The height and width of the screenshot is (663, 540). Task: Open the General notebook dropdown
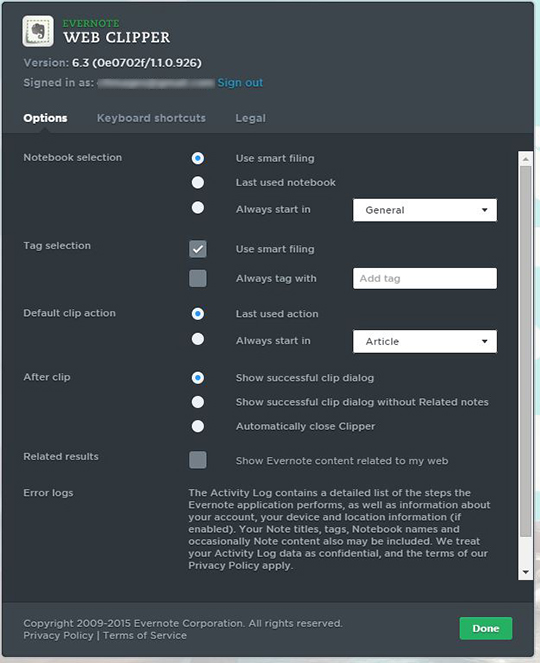coord(425,210)
